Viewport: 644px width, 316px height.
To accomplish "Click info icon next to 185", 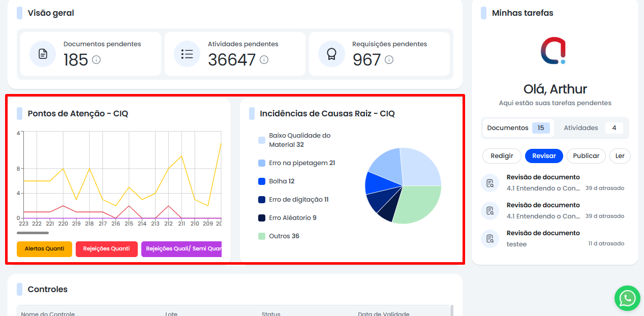I will (96, 60).
